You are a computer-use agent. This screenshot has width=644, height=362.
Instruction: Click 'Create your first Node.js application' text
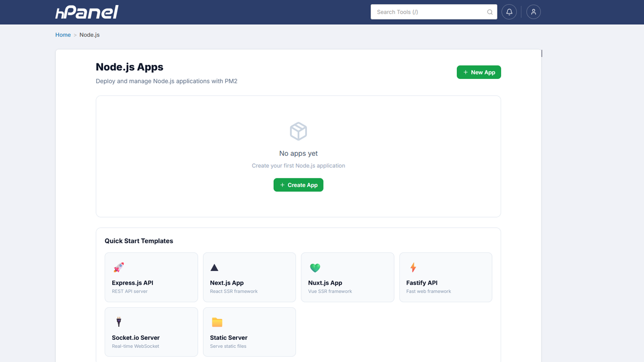[298, 165]
